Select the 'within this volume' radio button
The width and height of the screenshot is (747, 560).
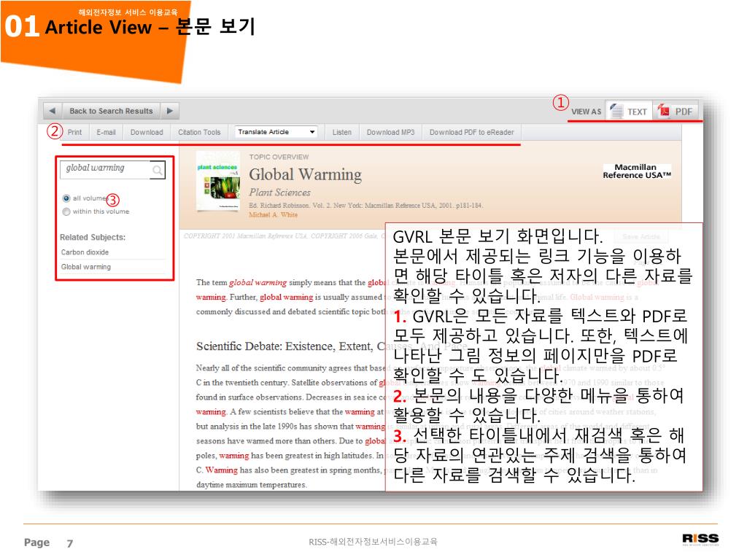(x=66, y=211)
